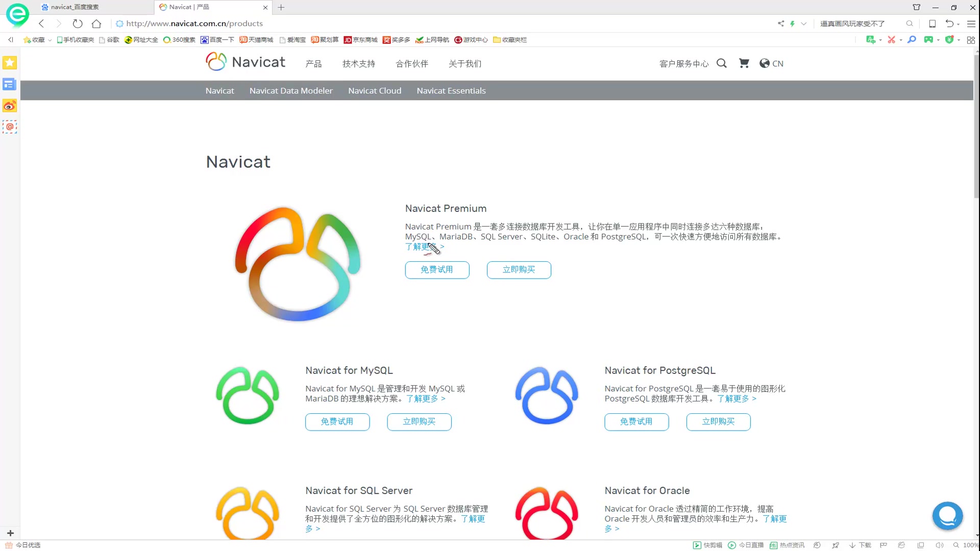980x551 pixels.
Task: Expand the screenshot tool dropdown arrow
Action: pyautogui.click(x=901, y=40)
